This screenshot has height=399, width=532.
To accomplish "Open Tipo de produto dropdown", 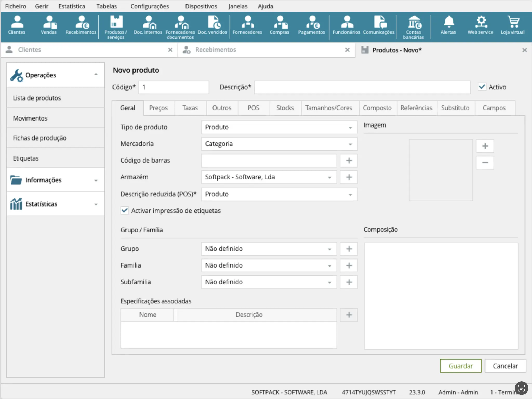I will [x=279, y=127].
